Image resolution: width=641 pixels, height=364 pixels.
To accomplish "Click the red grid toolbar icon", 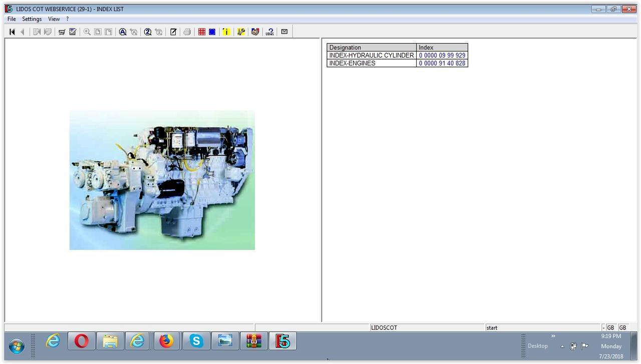I will click(201, 32).
